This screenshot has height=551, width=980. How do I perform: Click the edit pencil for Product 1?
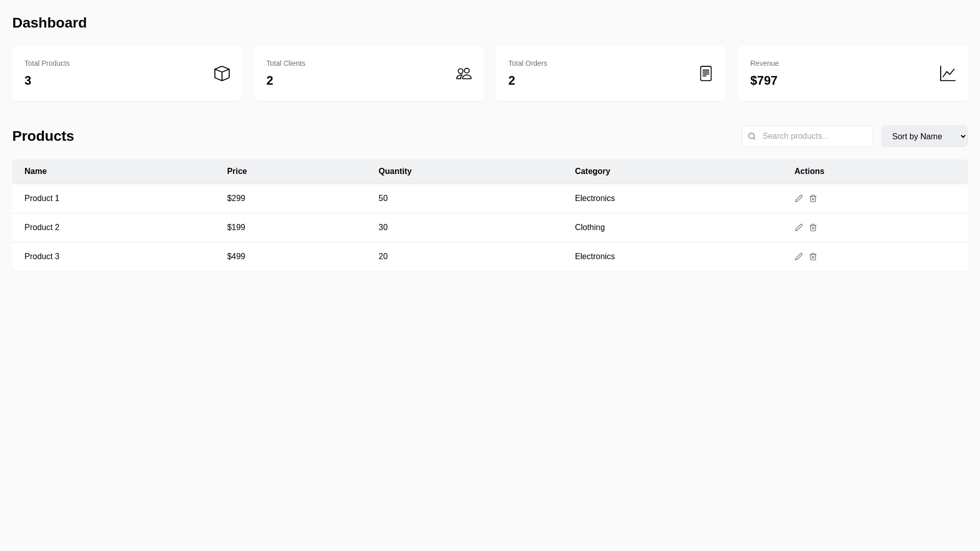coord(799,198)
